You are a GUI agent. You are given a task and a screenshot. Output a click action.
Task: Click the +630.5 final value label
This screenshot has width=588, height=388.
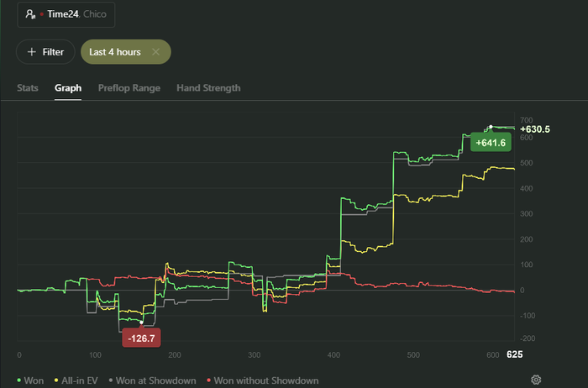tap(535, 129)
